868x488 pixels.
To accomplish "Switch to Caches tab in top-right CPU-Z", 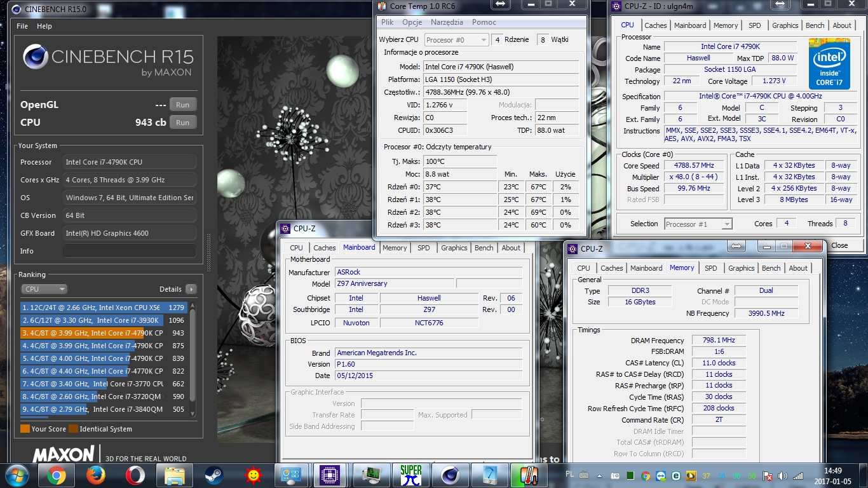I will point(656,25).
